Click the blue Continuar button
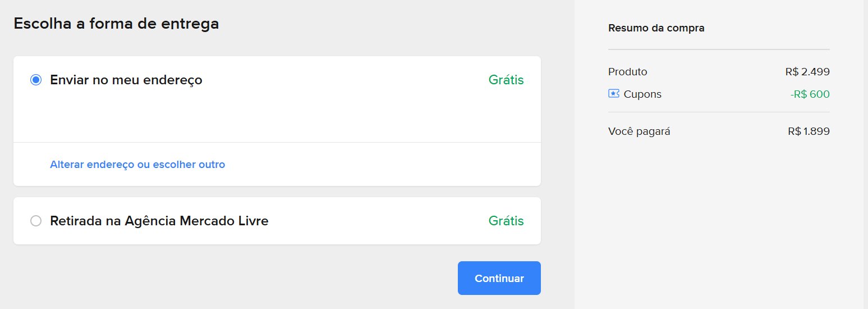Viewport: 868px width, 309px height. pos(499,278)
